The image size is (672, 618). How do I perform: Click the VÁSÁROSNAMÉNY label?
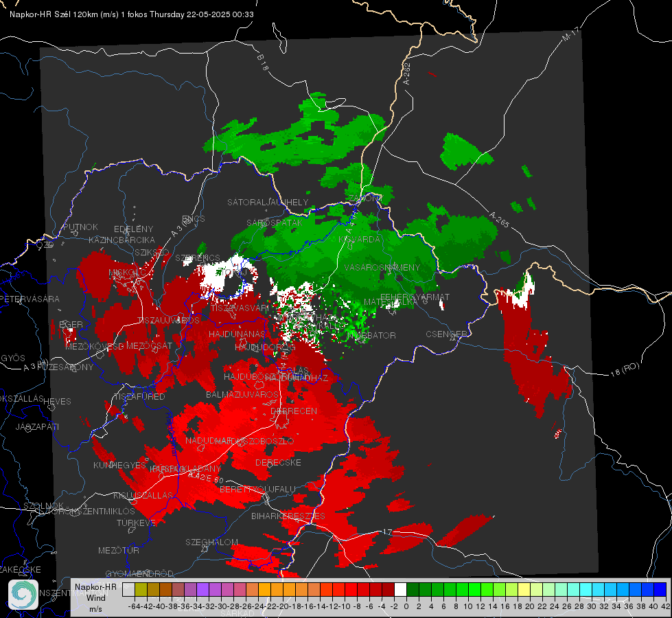382,267
